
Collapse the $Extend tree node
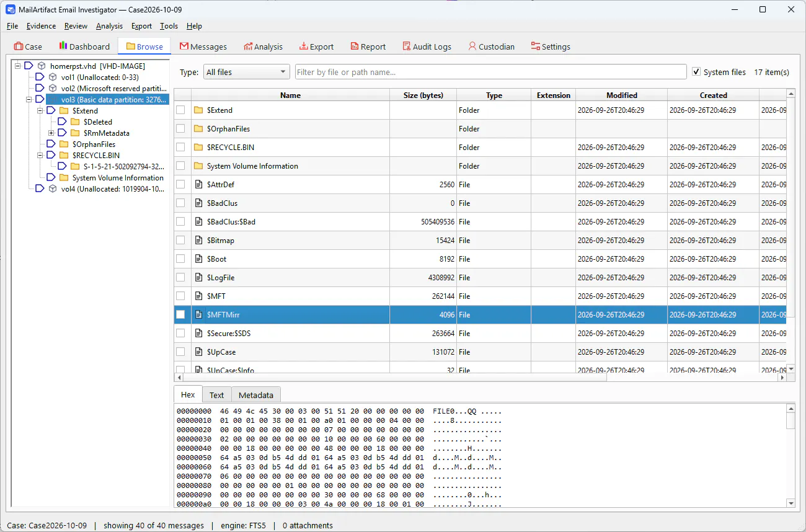tap(40, 110)
